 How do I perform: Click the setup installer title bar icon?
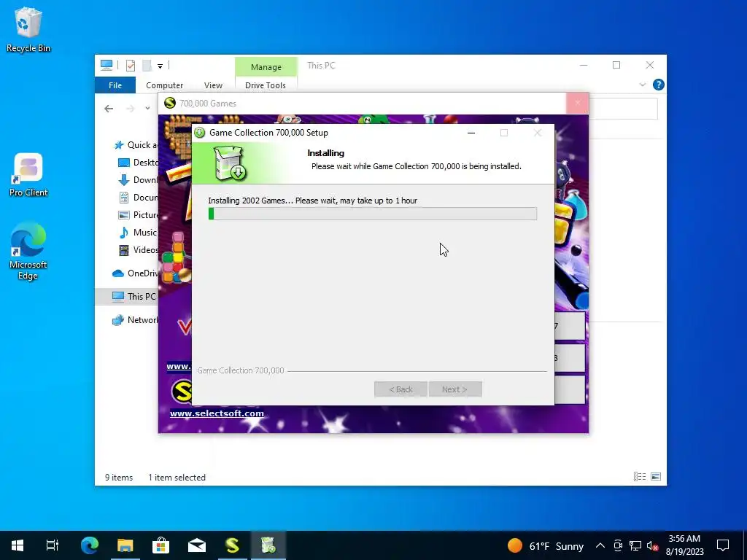(200, 133)
